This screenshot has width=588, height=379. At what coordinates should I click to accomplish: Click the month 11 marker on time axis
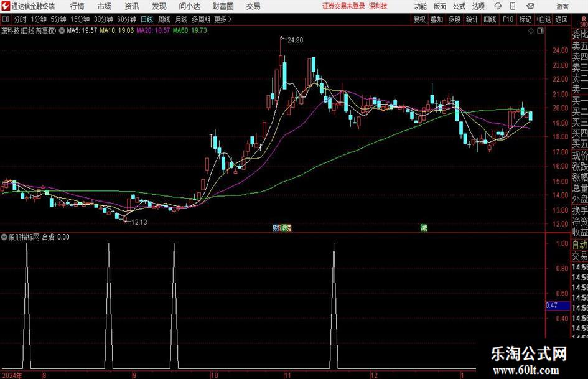pos(287,375)
